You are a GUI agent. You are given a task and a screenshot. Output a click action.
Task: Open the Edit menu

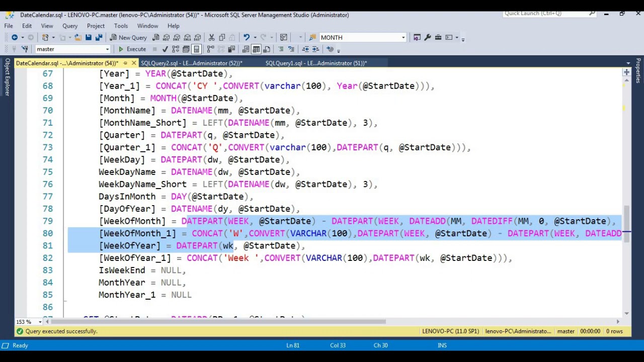[27, 26]
